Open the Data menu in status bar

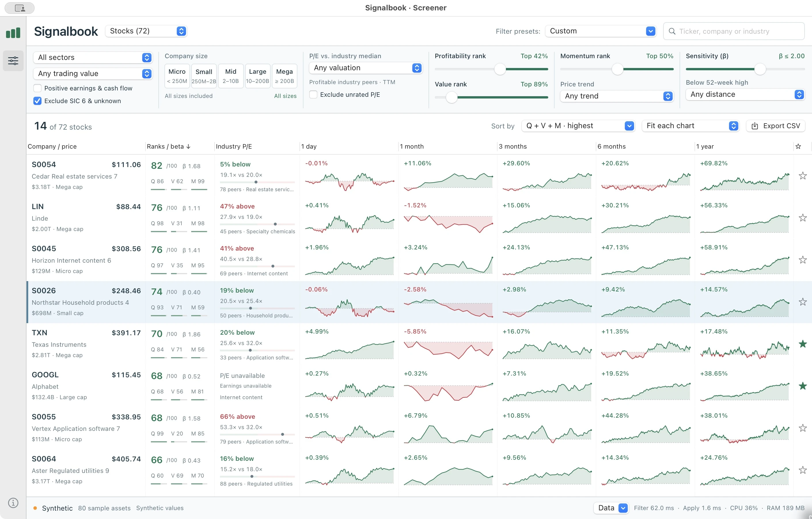[x=611, y=508]
